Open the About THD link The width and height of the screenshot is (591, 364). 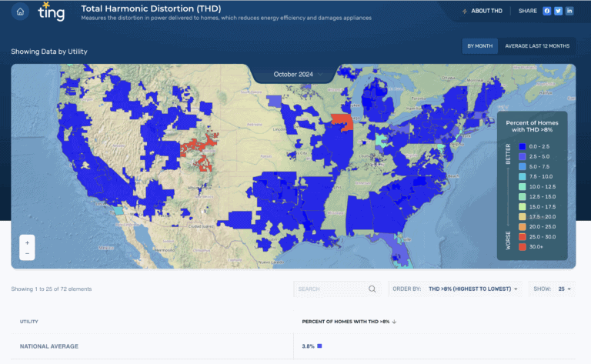pos(486,11)
